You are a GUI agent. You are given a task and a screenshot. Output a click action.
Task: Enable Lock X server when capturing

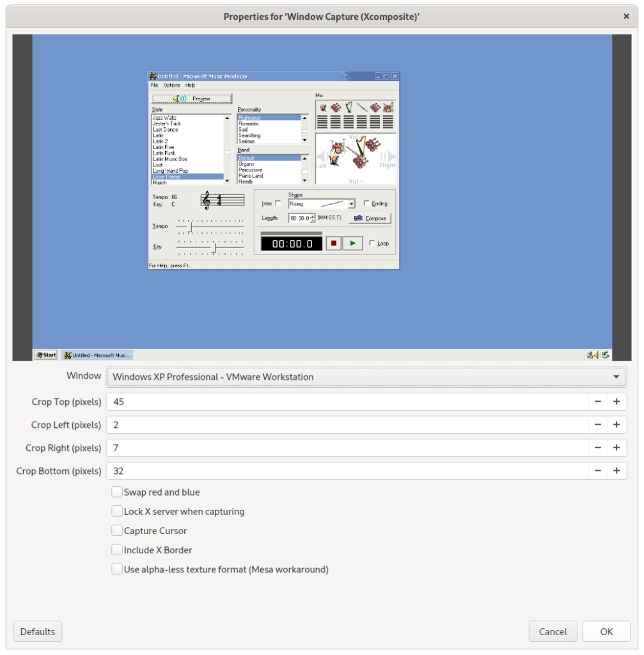pyautogui.click(x=117, y=511)
